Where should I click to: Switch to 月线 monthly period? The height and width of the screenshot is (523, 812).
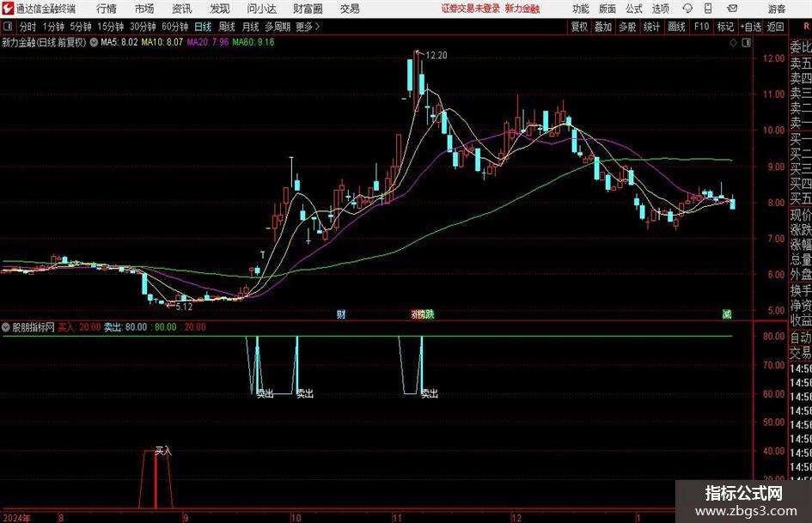click(250, 27)
